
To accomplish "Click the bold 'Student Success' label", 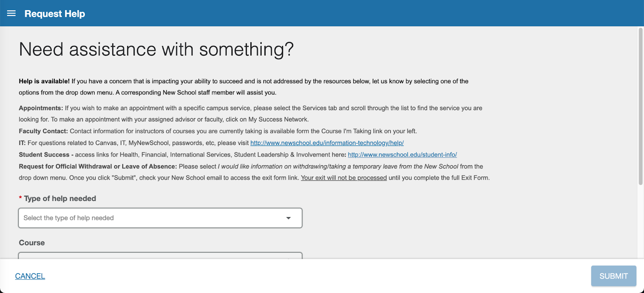I will point(44,155).
